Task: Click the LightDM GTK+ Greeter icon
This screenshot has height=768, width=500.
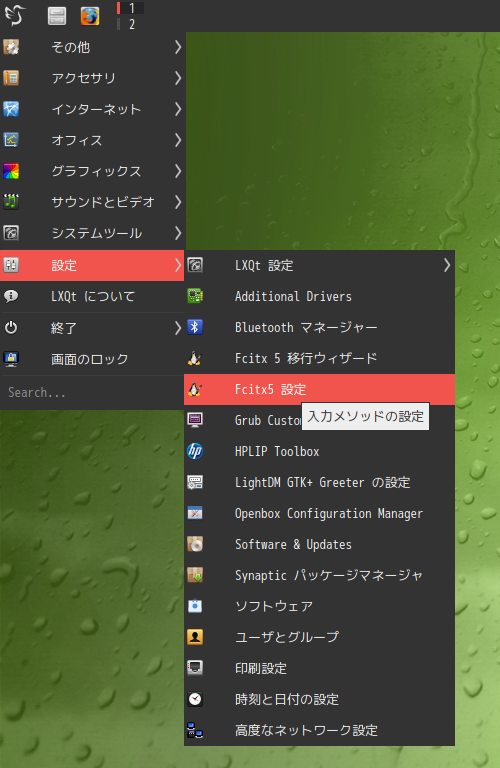Action: (195, 482)
